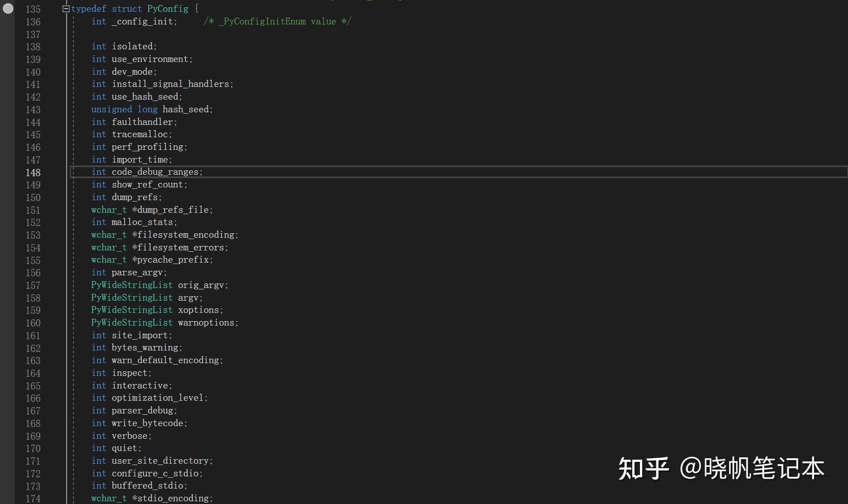Click the indentation guide line inside the struct
Image resolution: width=848 pixels, height=504 pixels.
coord(73,226)
